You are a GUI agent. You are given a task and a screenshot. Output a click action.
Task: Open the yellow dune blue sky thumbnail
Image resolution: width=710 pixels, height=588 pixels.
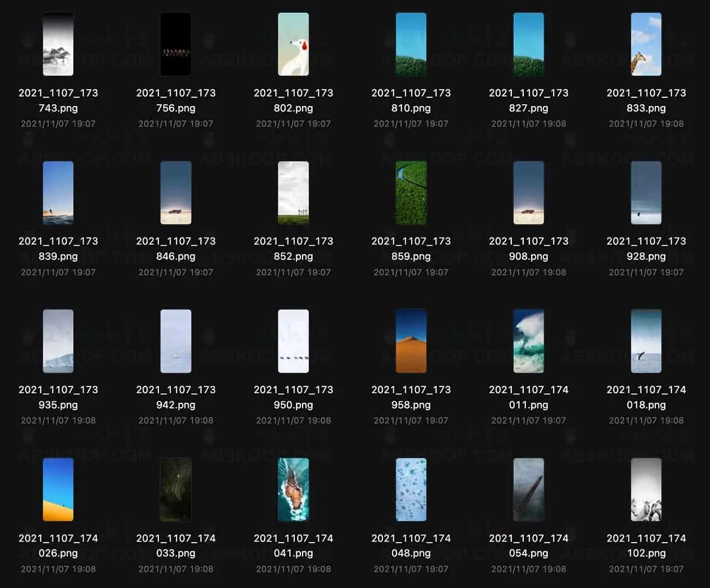tap(58, 490)
